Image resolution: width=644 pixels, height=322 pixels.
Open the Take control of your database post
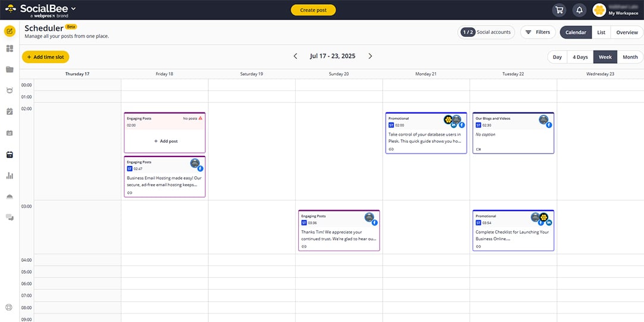point(426,133)
